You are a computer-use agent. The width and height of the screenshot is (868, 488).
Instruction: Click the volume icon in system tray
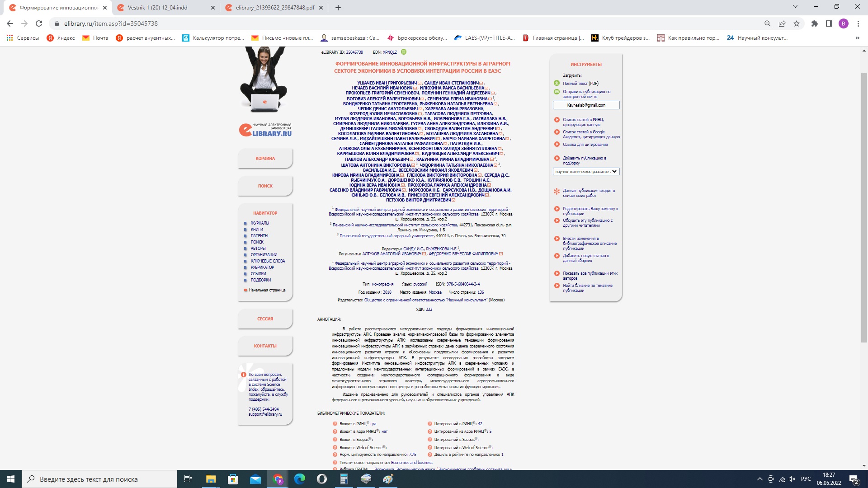(792, 479)
